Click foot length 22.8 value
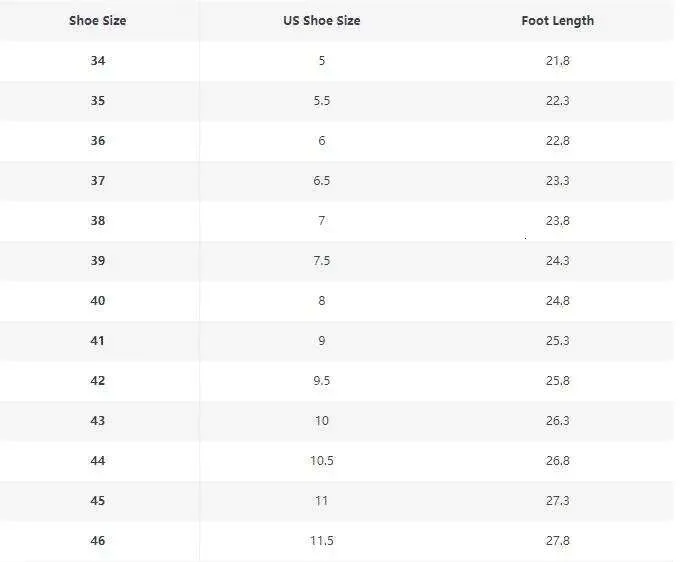 tap(558, 141)
